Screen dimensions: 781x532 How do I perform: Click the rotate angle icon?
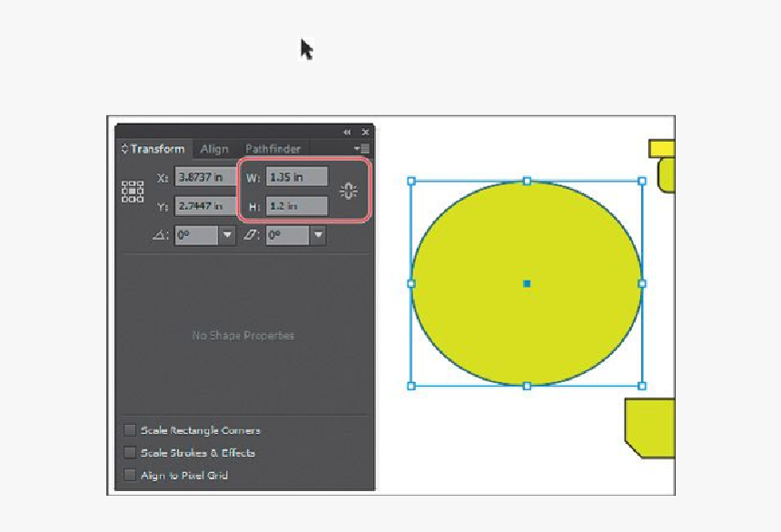click(160, 235)
